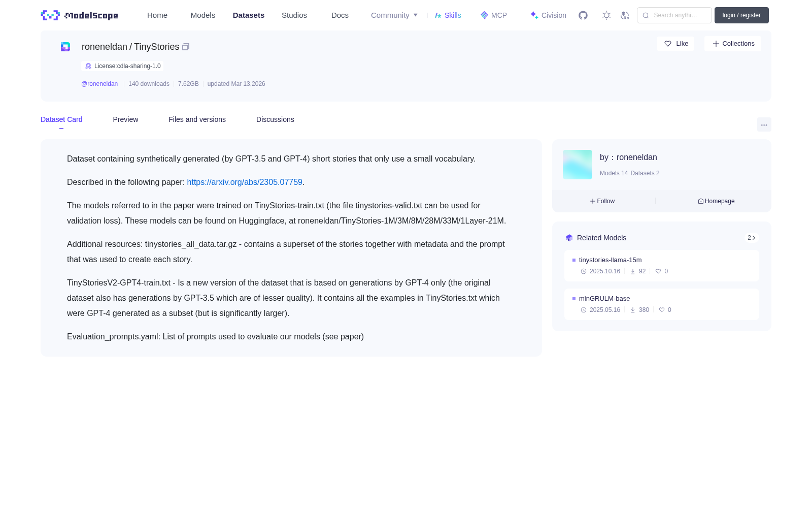Click the license badge icon
Image resolution: width=812 pixels, height=508 pixels.
88,66
